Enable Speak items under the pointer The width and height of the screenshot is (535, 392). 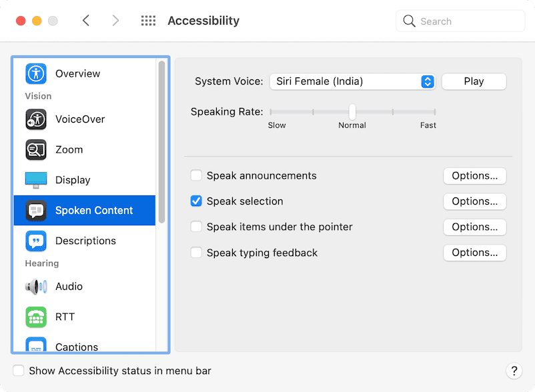click(196, 227)
